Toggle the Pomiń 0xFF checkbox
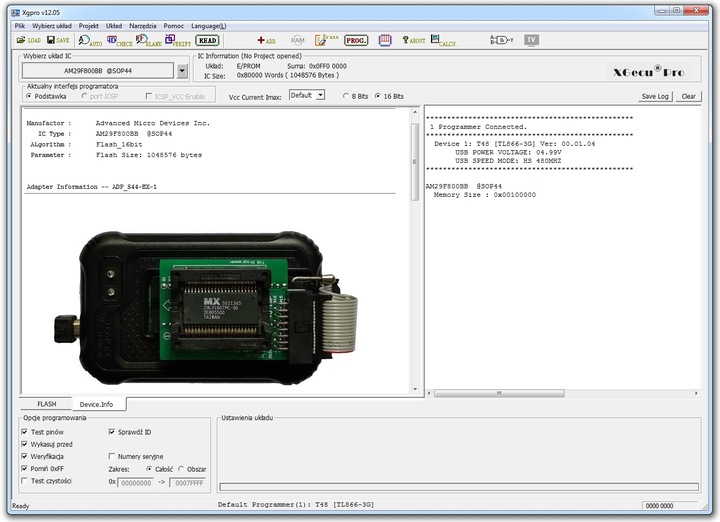 pyautogui.click(x=43, y=469)
